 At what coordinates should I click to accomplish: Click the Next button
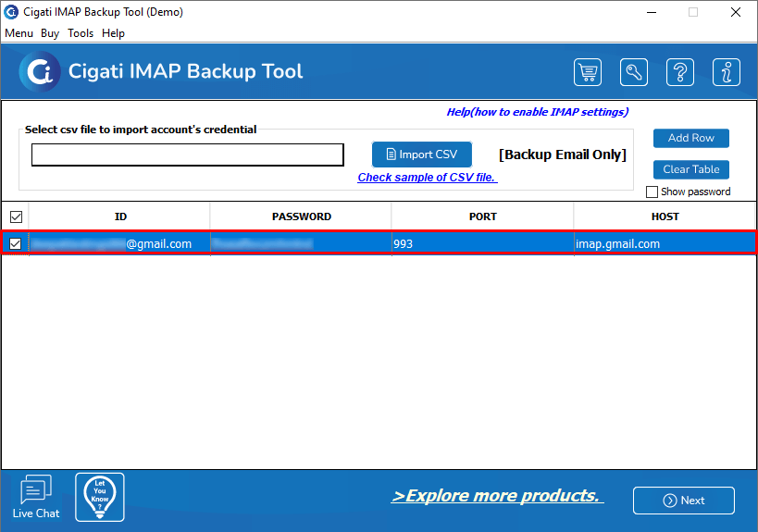click(684, 501)
